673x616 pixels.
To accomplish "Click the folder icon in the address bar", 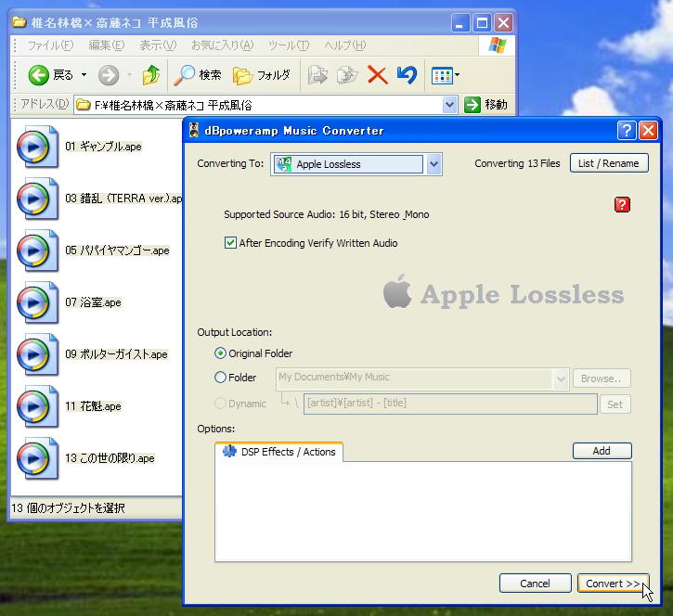I will pyautogui.click(x=84, y=105).
